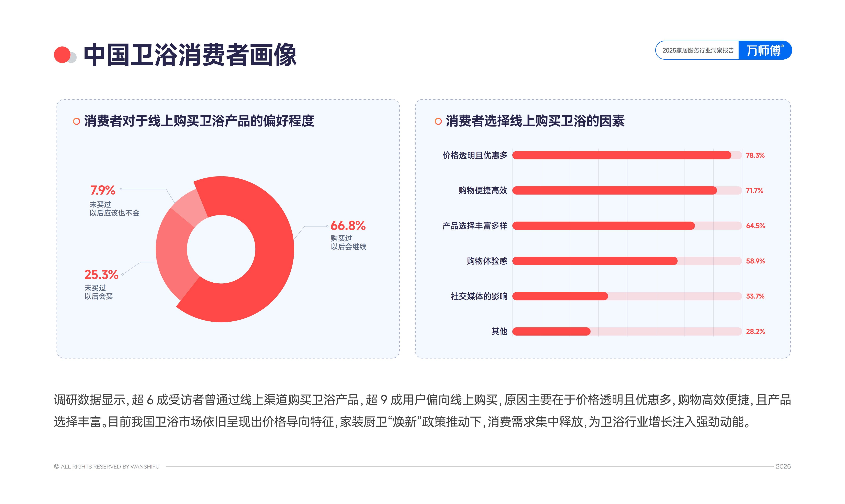Click the 其他 bar at 28.2%
The height and width of the screenshot is (504, 845).
click(x=627, y=331)
